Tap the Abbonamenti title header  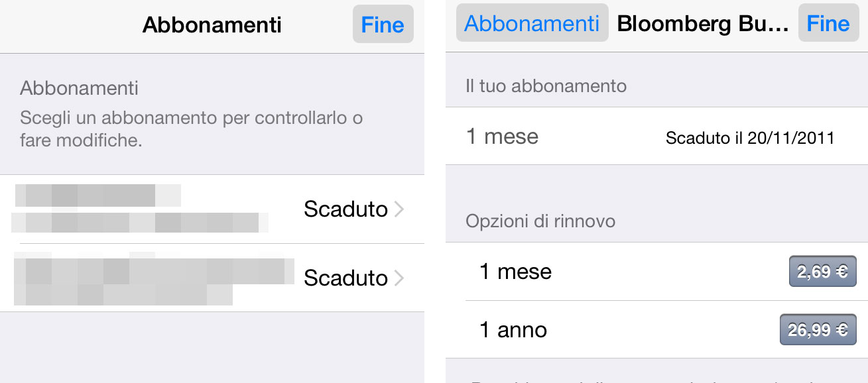tap(212, 25)
